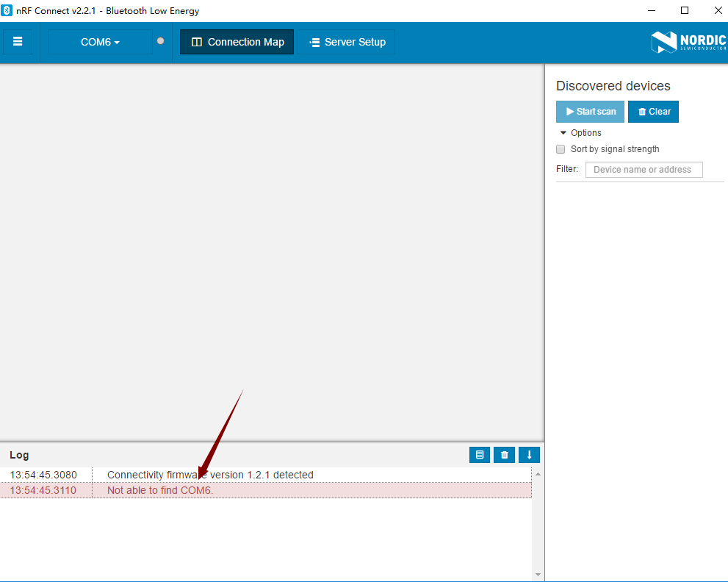Switch to the Server Setup view

coord(346,42)
